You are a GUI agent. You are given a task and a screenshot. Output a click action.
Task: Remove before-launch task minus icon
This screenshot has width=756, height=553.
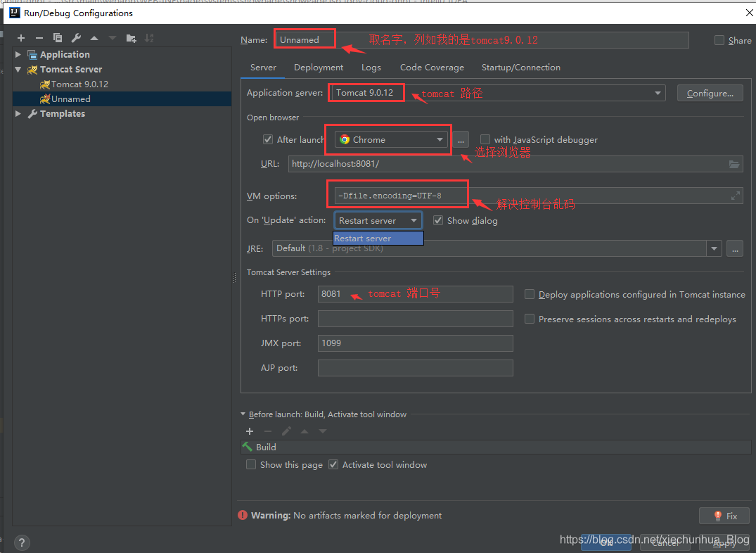click(x=268, y=431)
